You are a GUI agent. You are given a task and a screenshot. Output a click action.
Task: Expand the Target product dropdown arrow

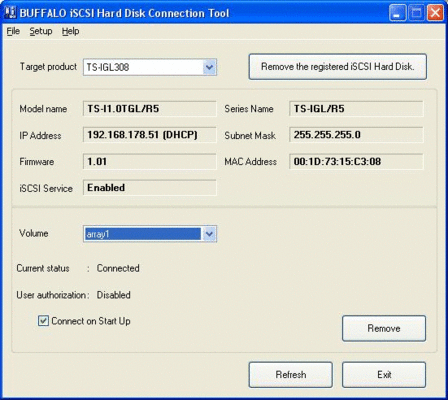pyautogui.click(x=209, y=67)
